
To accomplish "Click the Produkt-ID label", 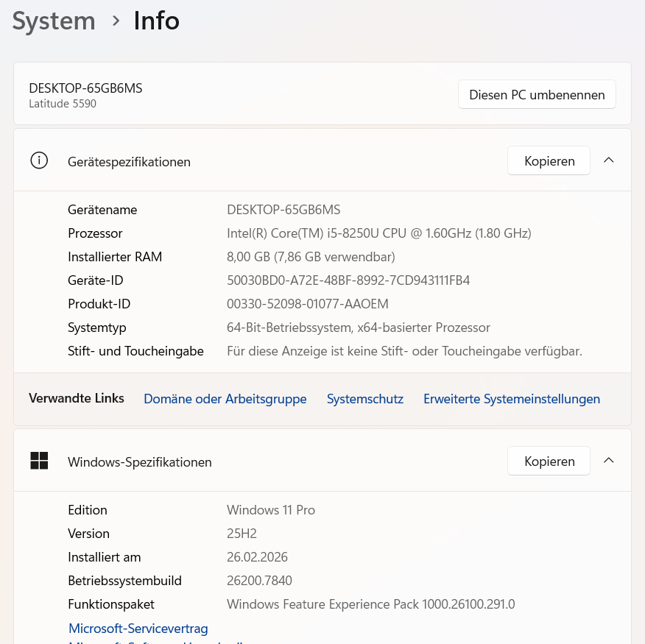I will [x=99, y=304].
